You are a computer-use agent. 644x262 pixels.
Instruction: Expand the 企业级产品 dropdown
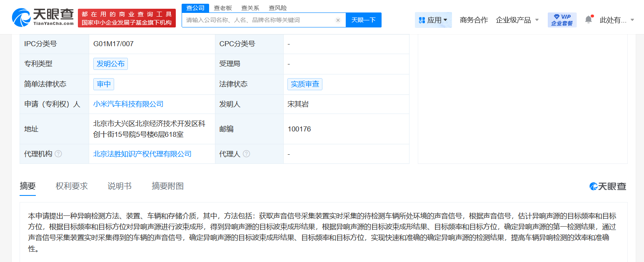[x=517, y=20]
